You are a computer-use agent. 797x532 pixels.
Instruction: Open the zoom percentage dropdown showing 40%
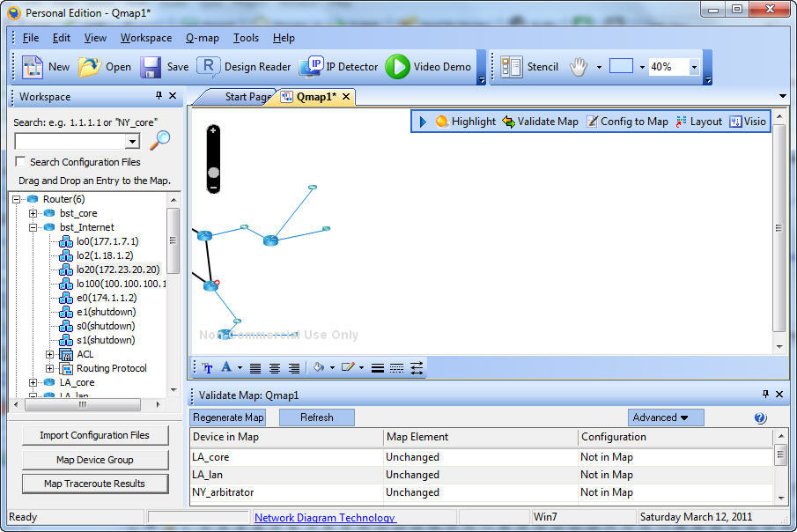tap(694, 66)
